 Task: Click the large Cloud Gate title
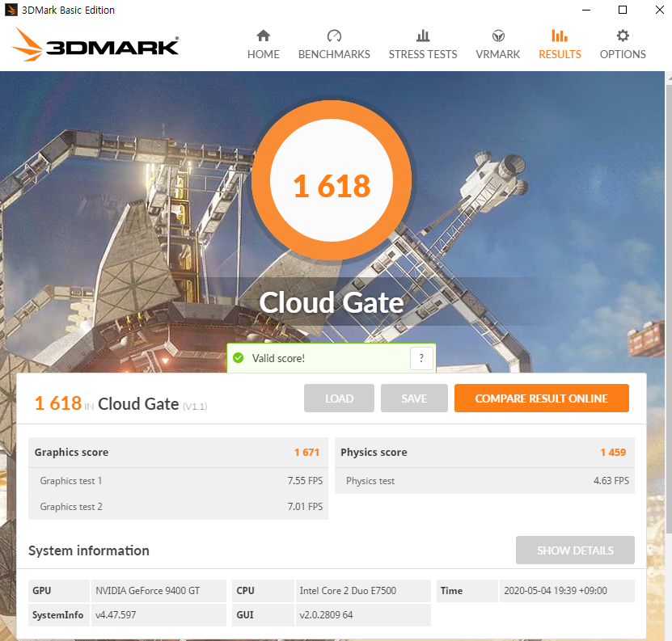click(332, 302)
